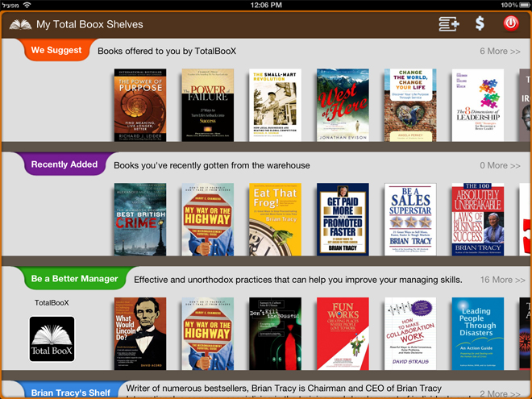Open the Total BooX shelf owner logo
The width and height of the screenshot is (532, 399).
[52, 339]
